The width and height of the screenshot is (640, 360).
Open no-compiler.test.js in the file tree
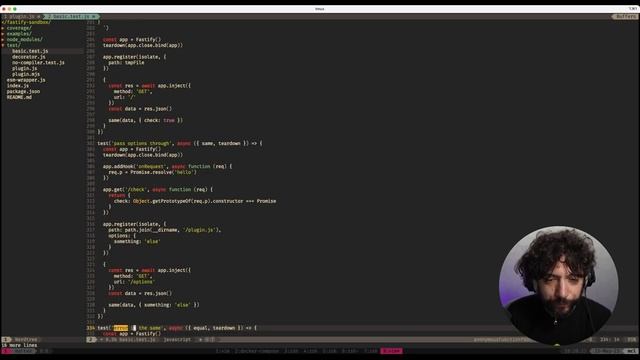click(x=38, y=62)
